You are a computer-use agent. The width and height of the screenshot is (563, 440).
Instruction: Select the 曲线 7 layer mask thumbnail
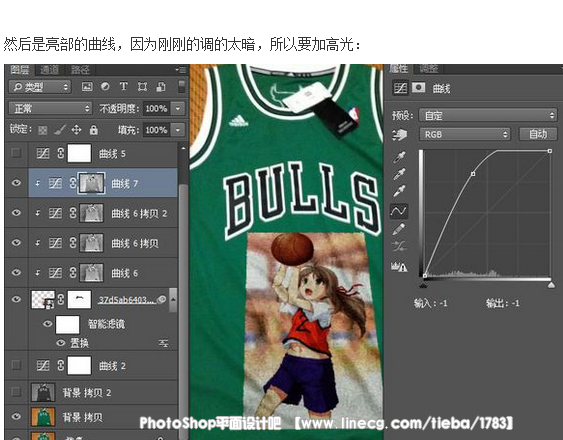[92, 183]
